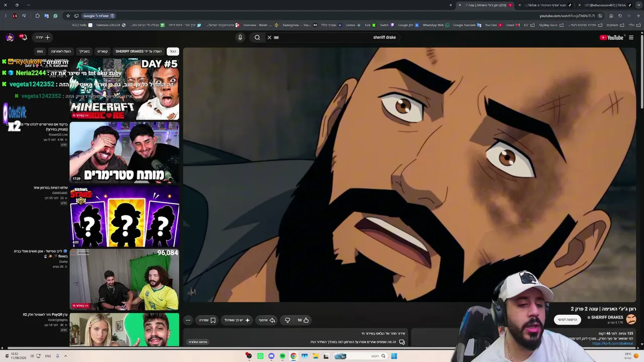Image resolution: width=644 pixels, height=362 pixels.
Task: Subscribe to SHERIFF DRAKES channel
Action: [567, 320]
